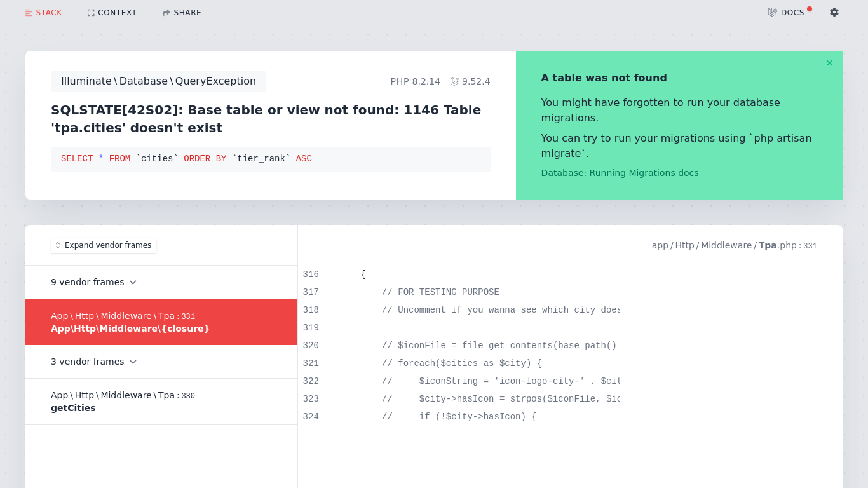This screenshot has height=488, width=868.
Task: Open Database: Running Migrations docs link
Action: pyautogui.click(x=620, y=173)
